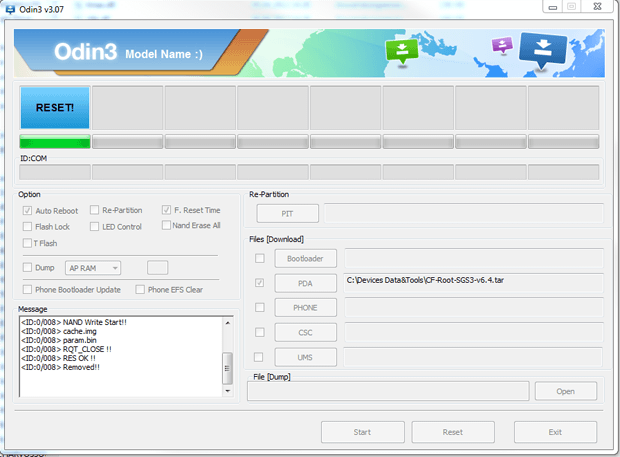Click the purple download pin icon on banner

pos(502,45)
